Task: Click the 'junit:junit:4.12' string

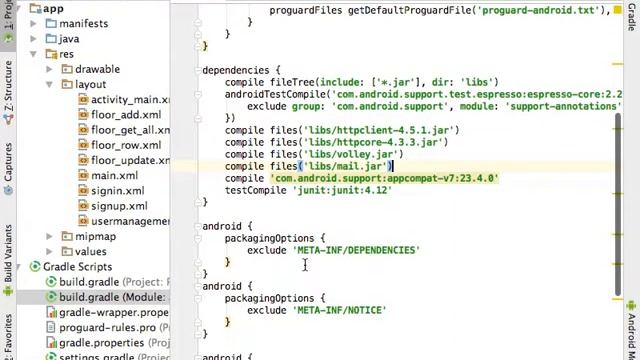Action: tap(342, 190)
